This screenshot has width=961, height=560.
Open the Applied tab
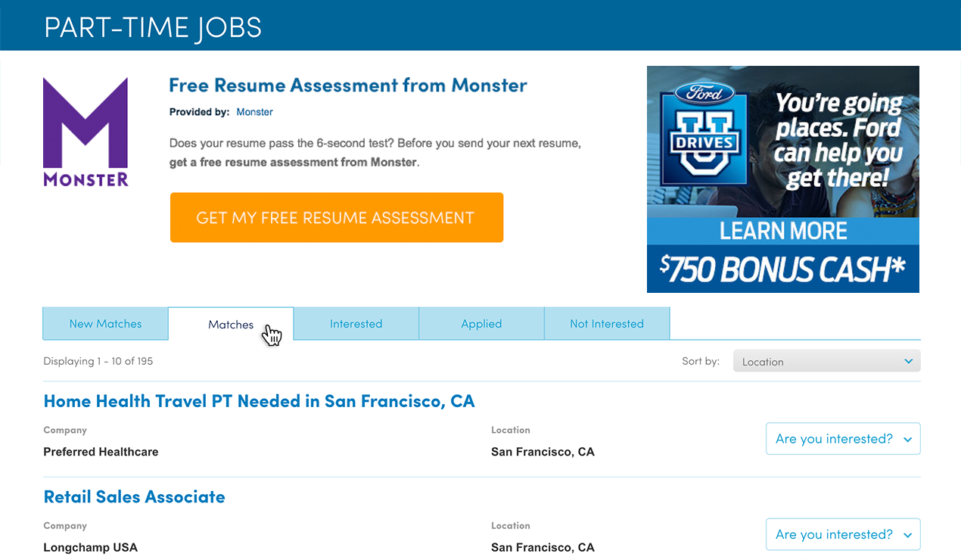tap(481, 324)
